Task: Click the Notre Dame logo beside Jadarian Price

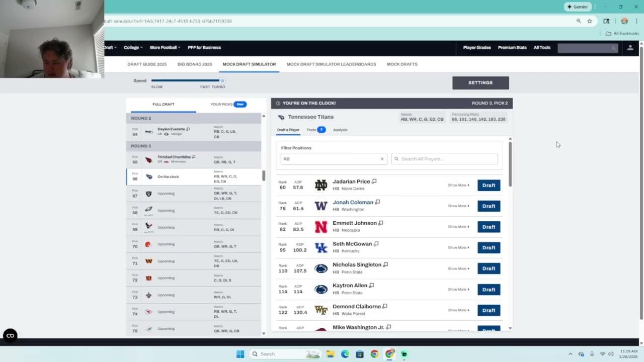Action: click(x=321, y=185)
